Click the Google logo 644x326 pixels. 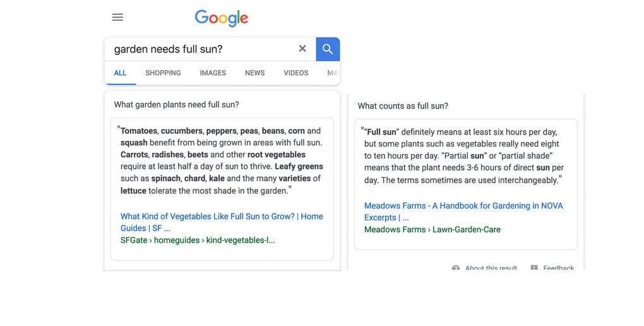(222, 18)
